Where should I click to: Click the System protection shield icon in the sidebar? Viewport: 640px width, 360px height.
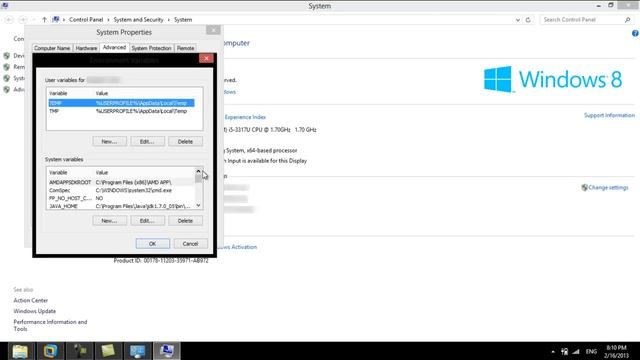7,78
